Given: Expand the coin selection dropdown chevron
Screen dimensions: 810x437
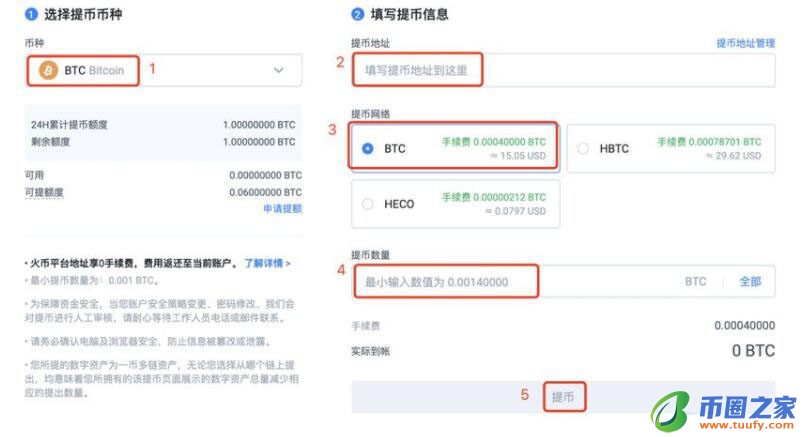Looking at the screenshot, I should click(x=279, y=70).
